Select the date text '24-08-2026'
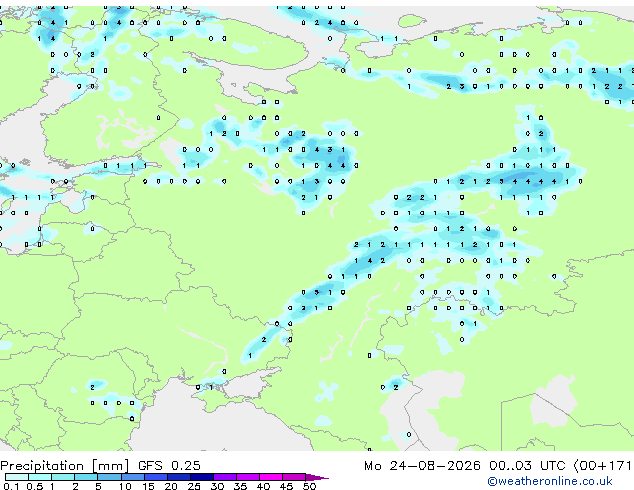 [435, 466]
